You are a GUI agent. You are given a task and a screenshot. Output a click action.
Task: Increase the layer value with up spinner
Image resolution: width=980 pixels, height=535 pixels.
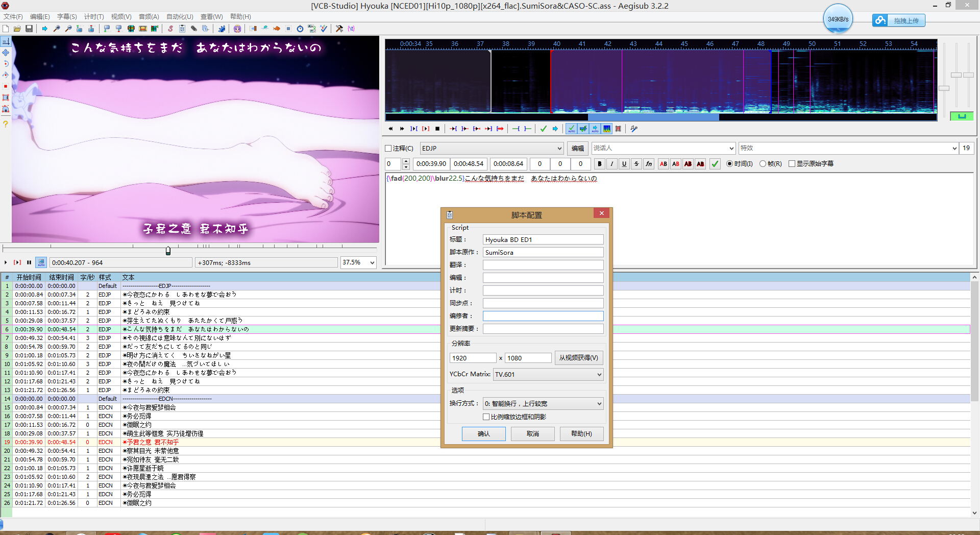coord(406,161)
